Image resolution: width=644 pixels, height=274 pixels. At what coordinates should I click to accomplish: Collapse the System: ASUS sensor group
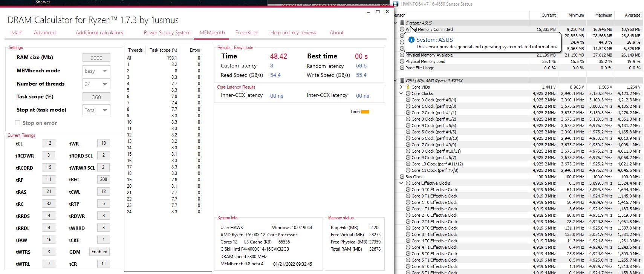(395, 23)
